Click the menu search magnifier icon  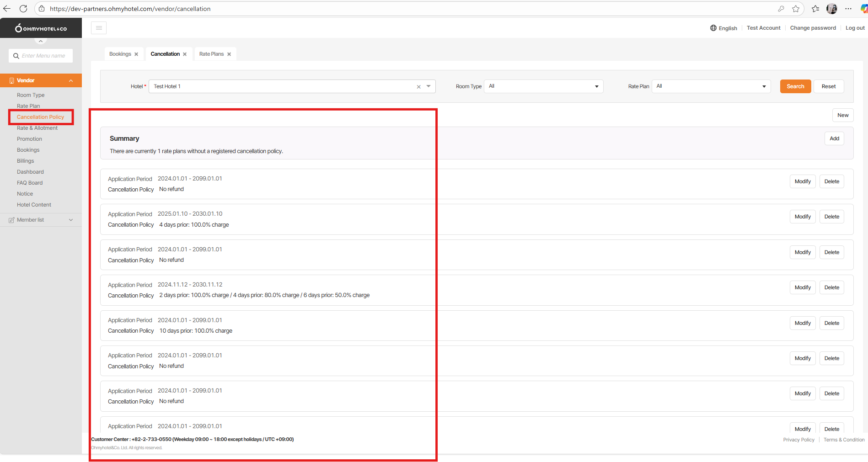click(x=16, y=56)
